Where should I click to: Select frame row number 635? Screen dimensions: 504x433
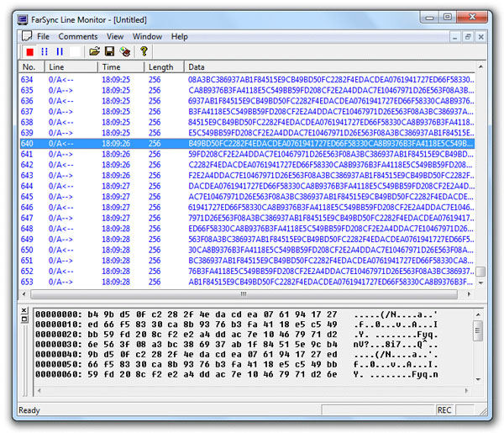click(247, 90)
